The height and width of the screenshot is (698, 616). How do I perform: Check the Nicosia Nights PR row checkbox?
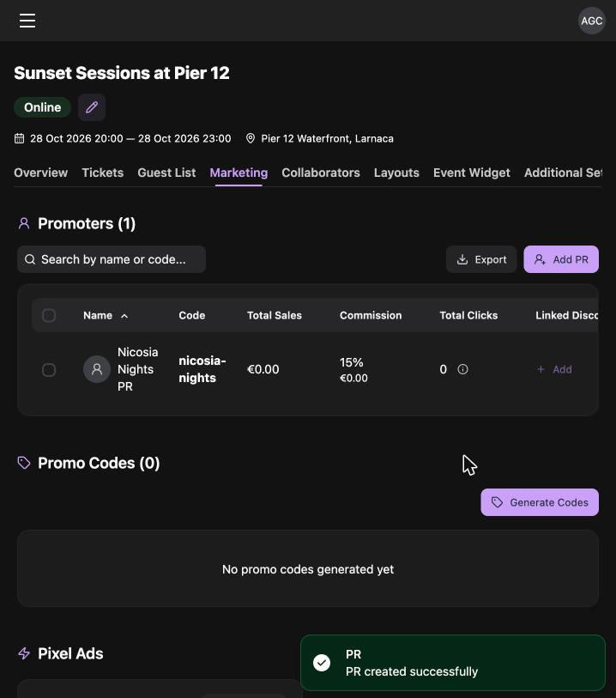point(49,369)
